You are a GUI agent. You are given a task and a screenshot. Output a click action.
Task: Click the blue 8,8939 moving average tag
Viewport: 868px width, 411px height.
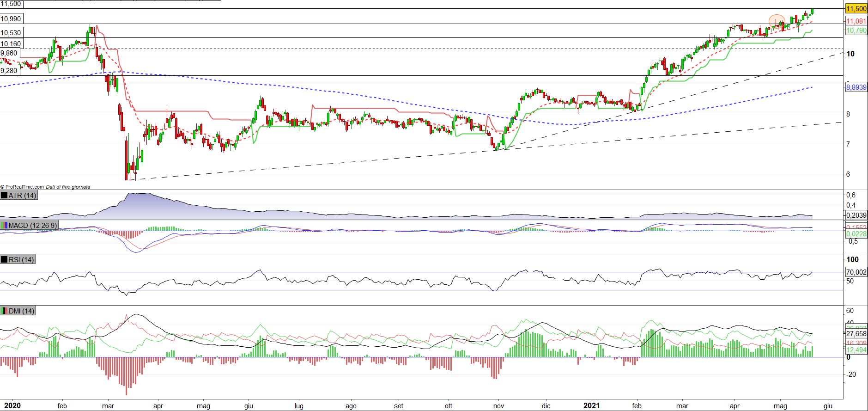[x=856, y=87]
